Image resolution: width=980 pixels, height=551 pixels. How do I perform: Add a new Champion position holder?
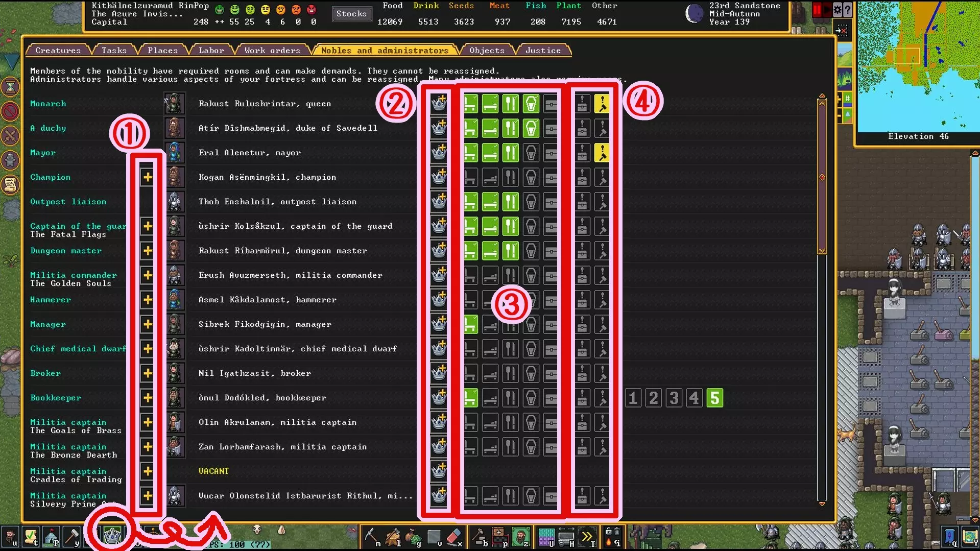[x=148, y=177]
